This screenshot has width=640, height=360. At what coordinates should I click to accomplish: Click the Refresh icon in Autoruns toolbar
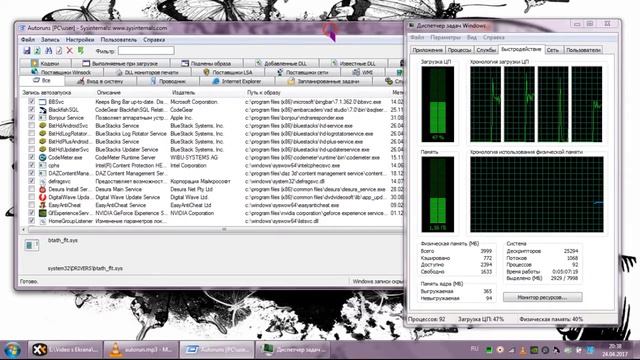[x=38, y=51]
